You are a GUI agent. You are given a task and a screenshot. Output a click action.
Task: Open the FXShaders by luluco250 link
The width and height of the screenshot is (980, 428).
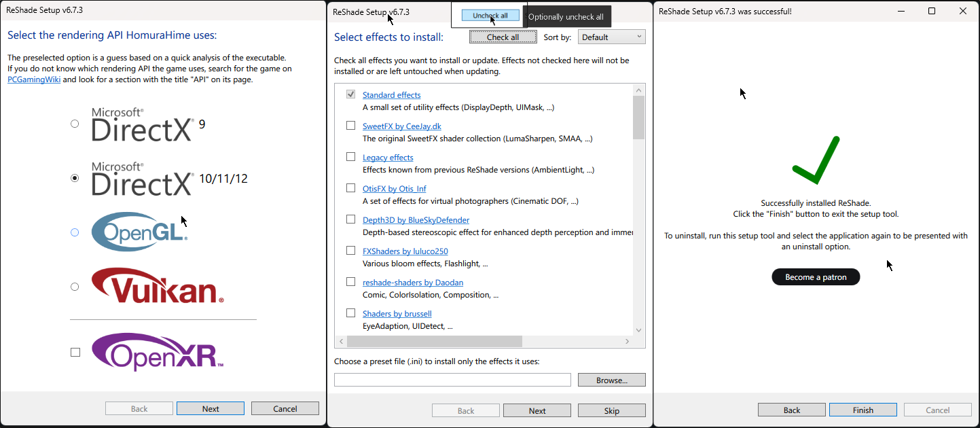[405, 251]
